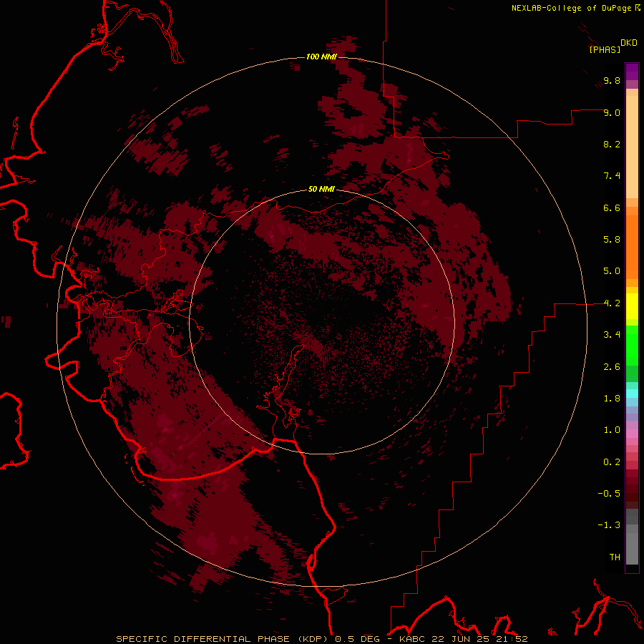Click the 21:52 timestamp
Viewport: 644px width, 644px height.
[x=514, y=639]
